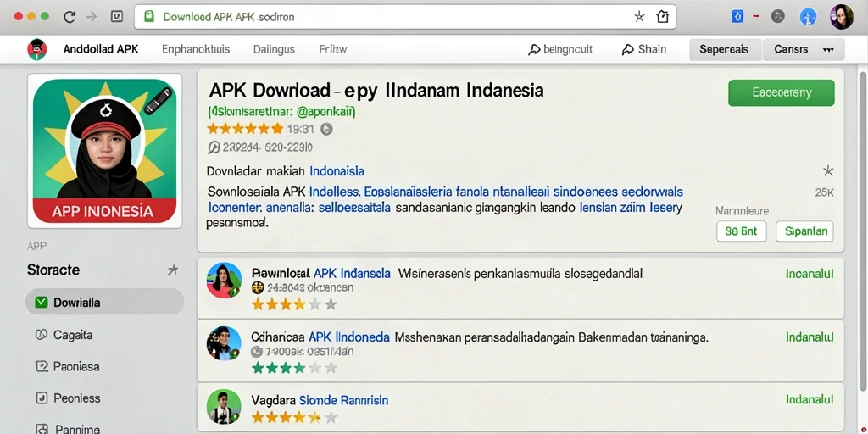Open the blue browser extension icon
This screenshot has width=868, height=434.
pos(737,17)
